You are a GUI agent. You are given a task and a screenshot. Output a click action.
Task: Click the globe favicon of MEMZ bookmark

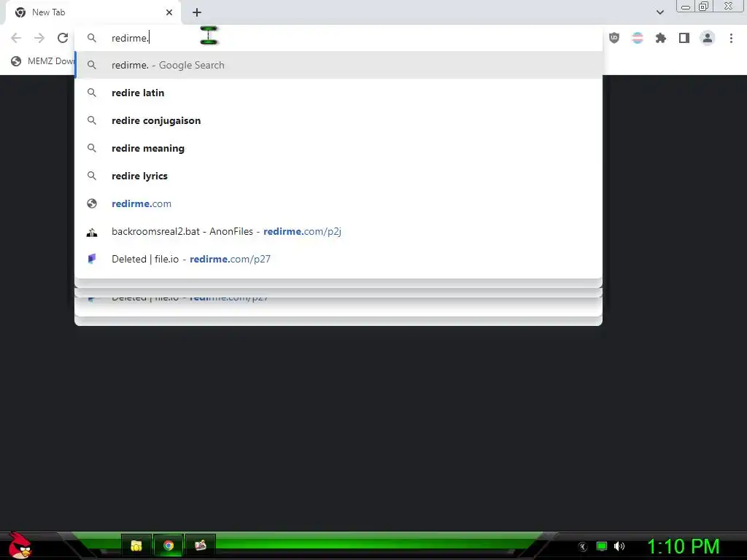pyautogui.click(x=16, y=61)
